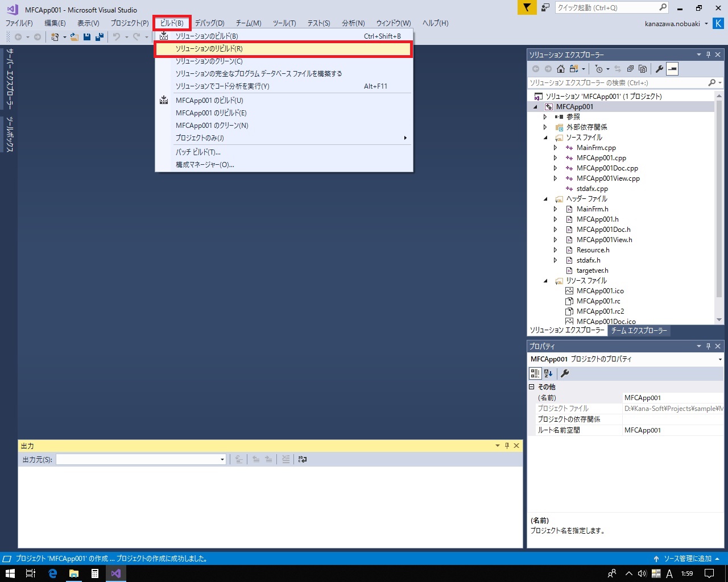Open 構成マネージャー from the menu
The image size is (728, 582).
tap(283, 164)
